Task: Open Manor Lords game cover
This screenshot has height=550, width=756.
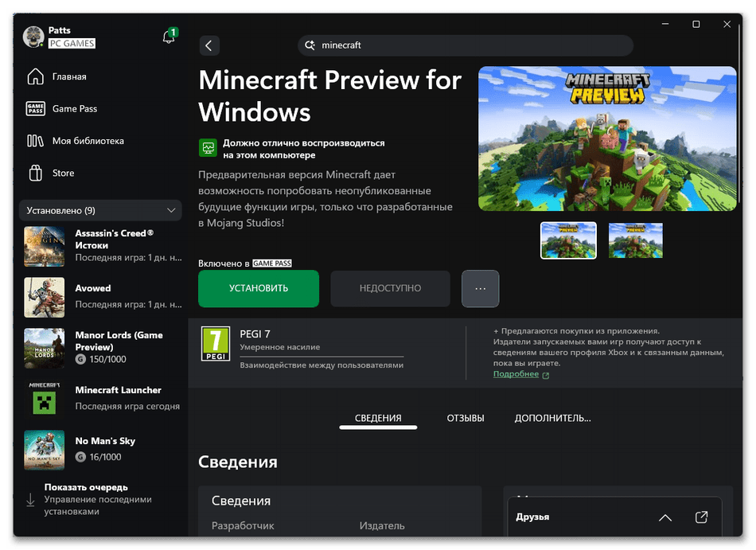Action: pos(45,348)
